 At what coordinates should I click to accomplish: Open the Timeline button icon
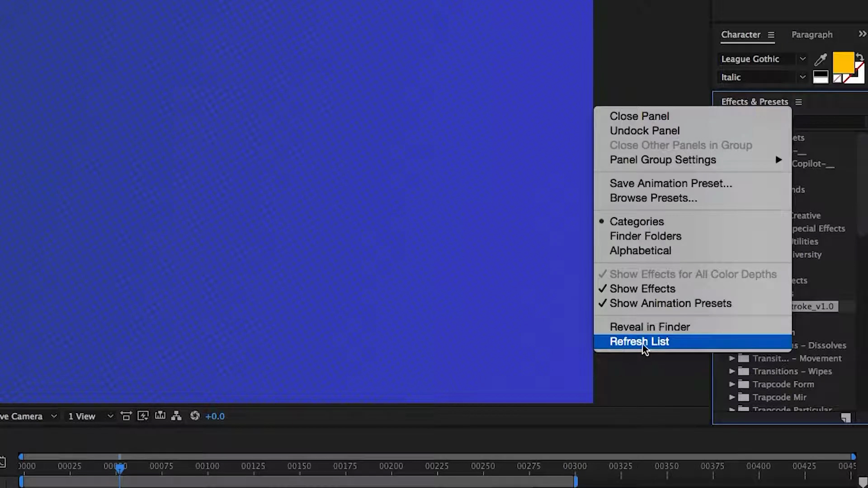[160, 416]
